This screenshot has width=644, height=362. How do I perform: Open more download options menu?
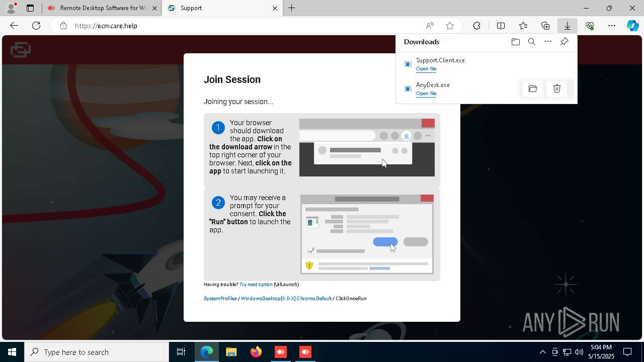(548, 42)
